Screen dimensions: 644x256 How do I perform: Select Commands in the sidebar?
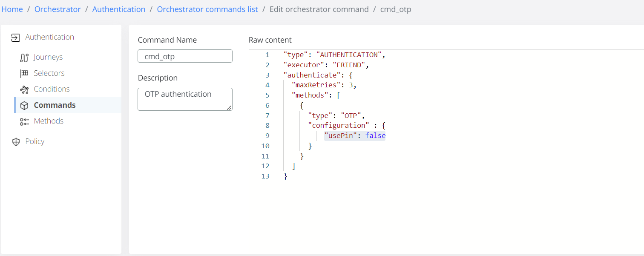[x=55, y=105]
